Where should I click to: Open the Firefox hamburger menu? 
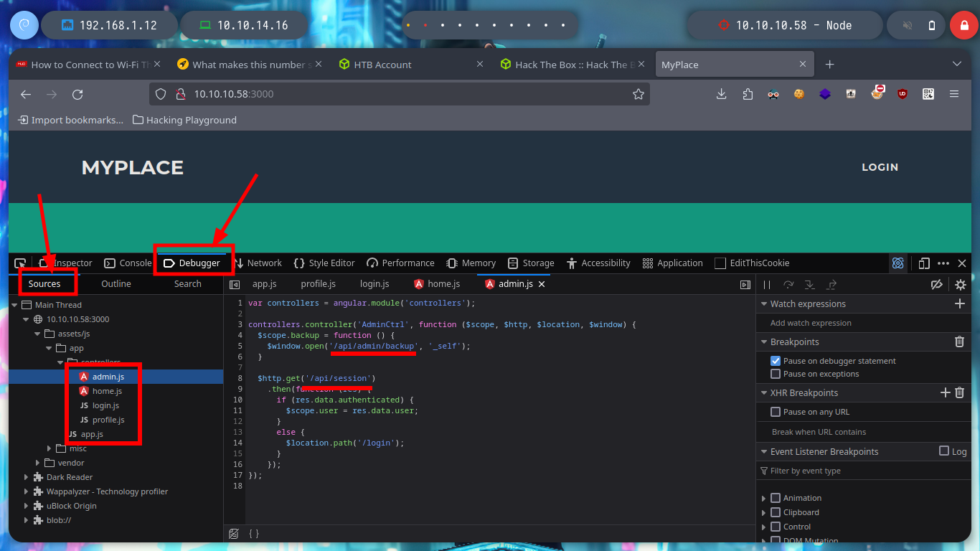tap(954, 94)
